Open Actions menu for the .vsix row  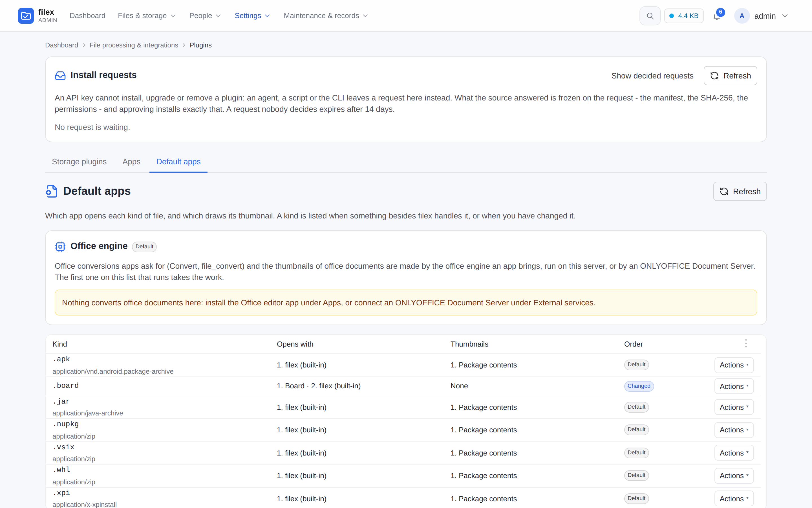pyautogui.click(x=734, y=453)
